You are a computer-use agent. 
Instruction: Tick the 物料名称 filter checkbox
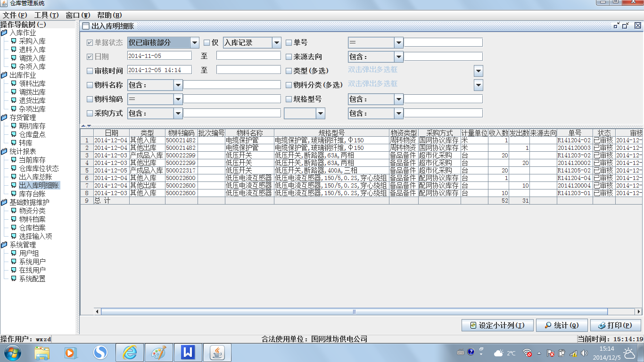(90, 85)
